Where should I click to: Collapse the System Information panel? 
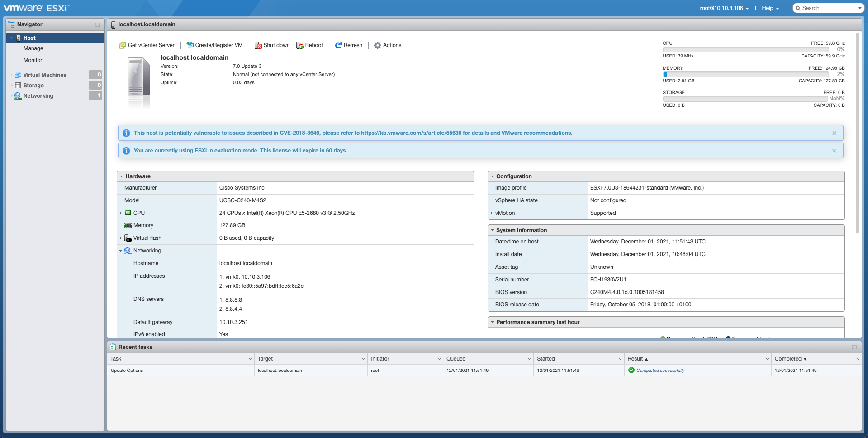tap(492, 230)
